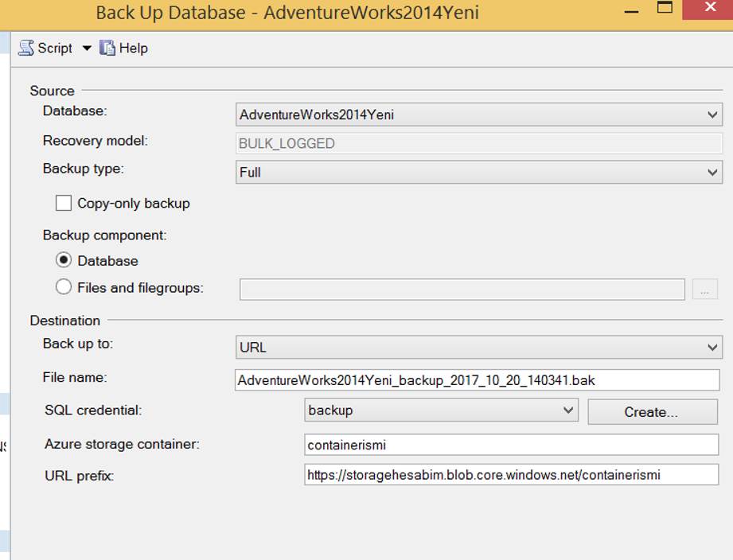Viewport: 733px width, 560px height.
Task: Click the URL prefix field
Action: coord(512,475)
